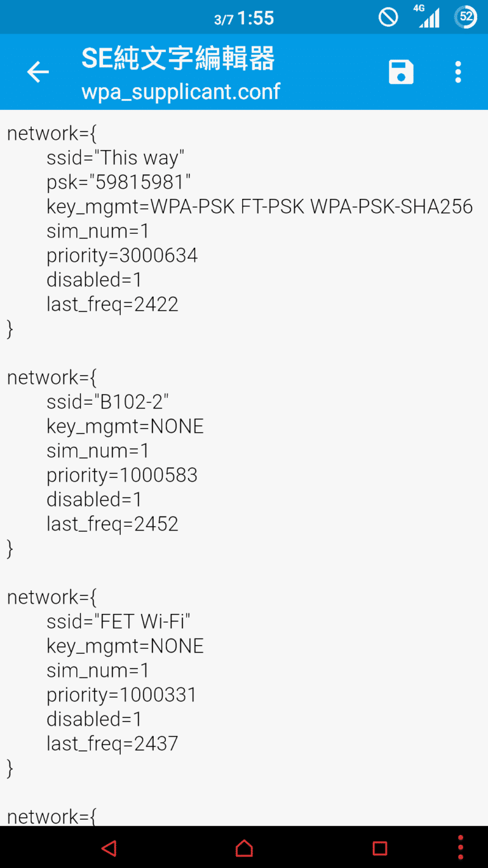488x868 pixels.
Task: Place cursor on last_freq=2452 line
Action: 112,524
